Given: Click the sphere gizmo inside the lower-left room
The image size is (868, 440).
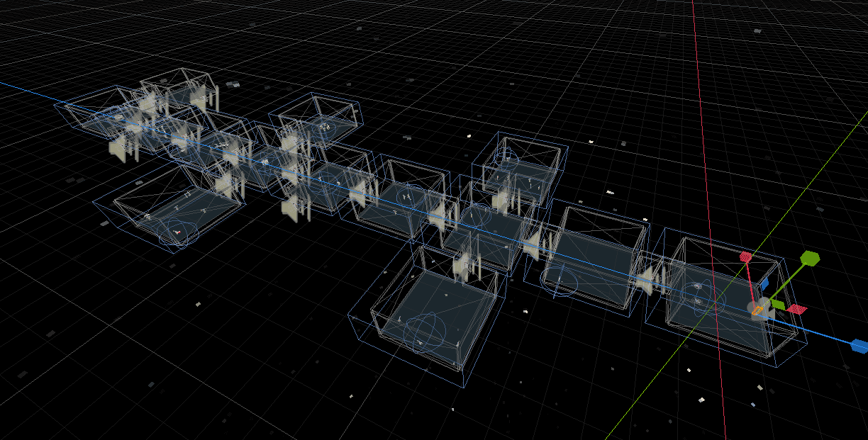Looking at the screenshot, I should tap(178, 233).
